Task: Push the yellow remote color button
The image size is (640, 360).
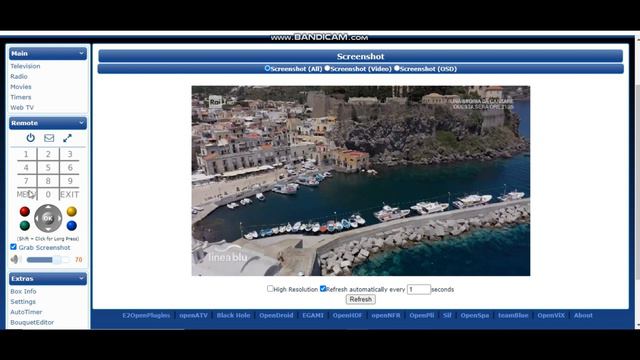Action: (72, 211)
